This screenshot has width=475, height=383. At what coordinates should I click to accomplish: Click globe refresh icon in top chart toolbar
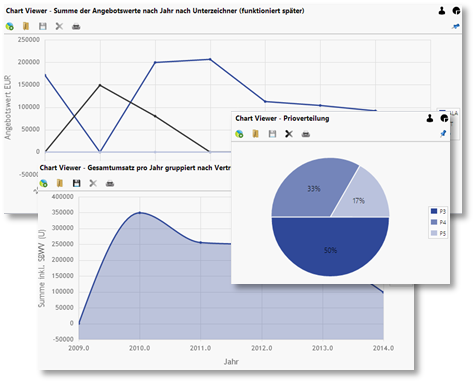tap(10, 26)
